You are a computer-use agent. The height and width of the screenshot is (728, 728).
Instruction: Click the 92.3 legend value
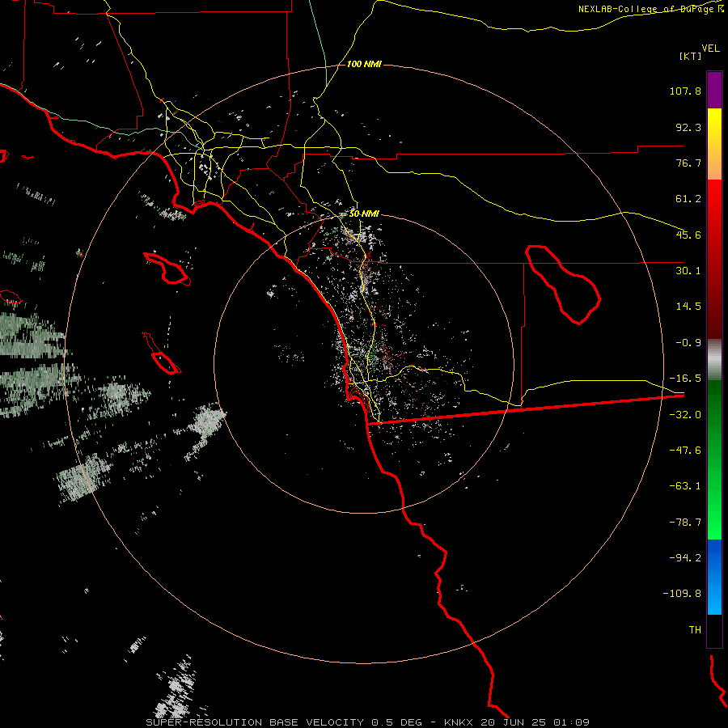point(688,127)
